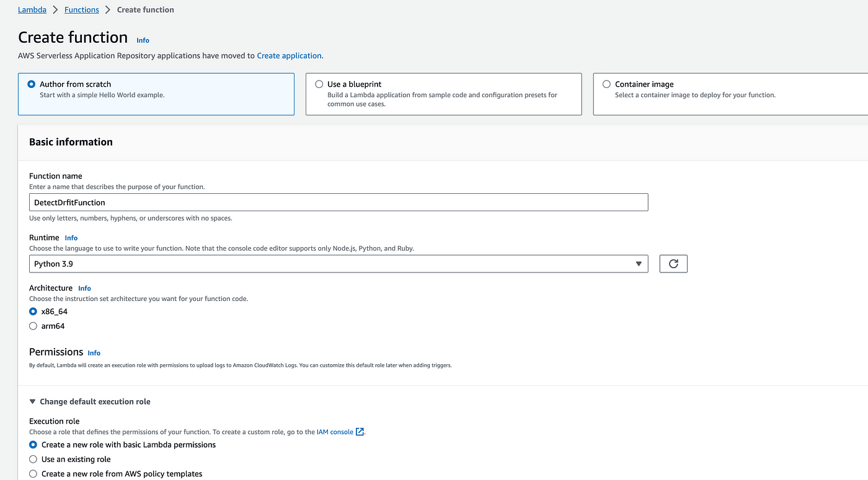Click the Basic information heading
868x480 pixels.
(x=71, y=142)
